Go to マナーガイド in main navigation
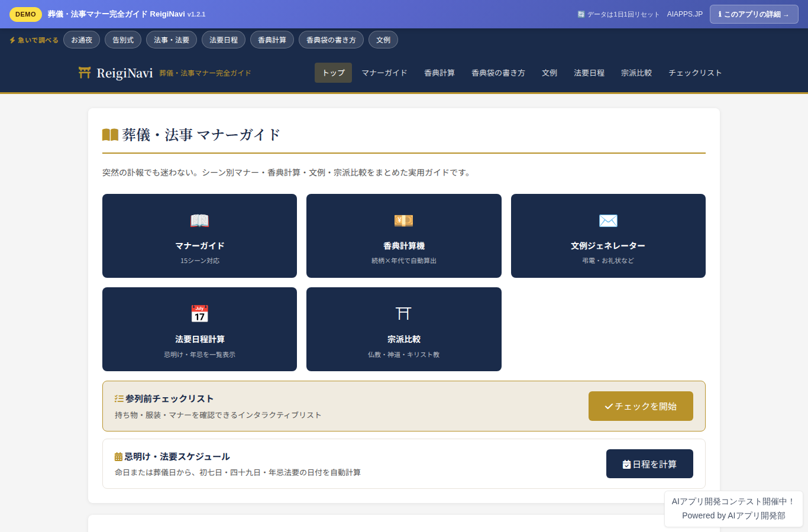This screenshot has height=532, width=808. tap(384, 73)
